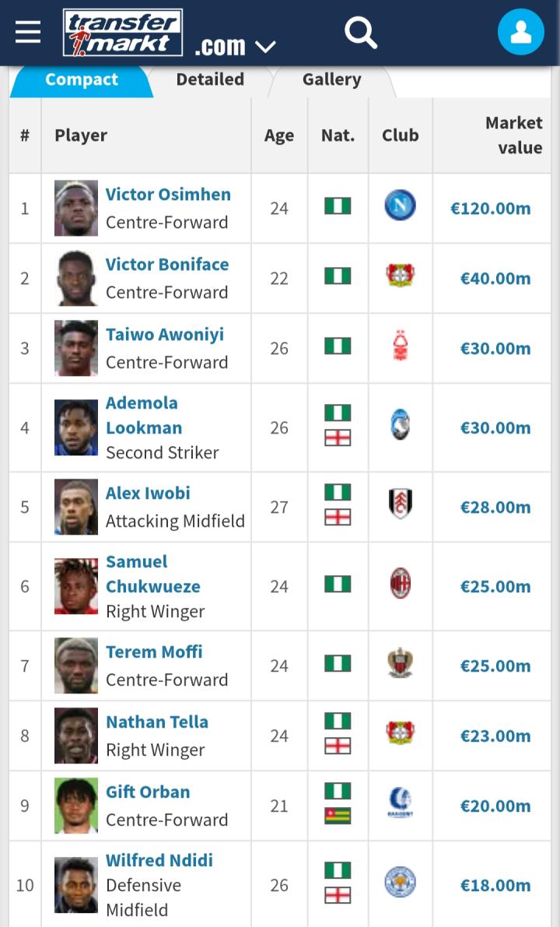Screen dimensions: 560x927
Task: Click the Leicester City club crest
Action: [x=400, y=883]
